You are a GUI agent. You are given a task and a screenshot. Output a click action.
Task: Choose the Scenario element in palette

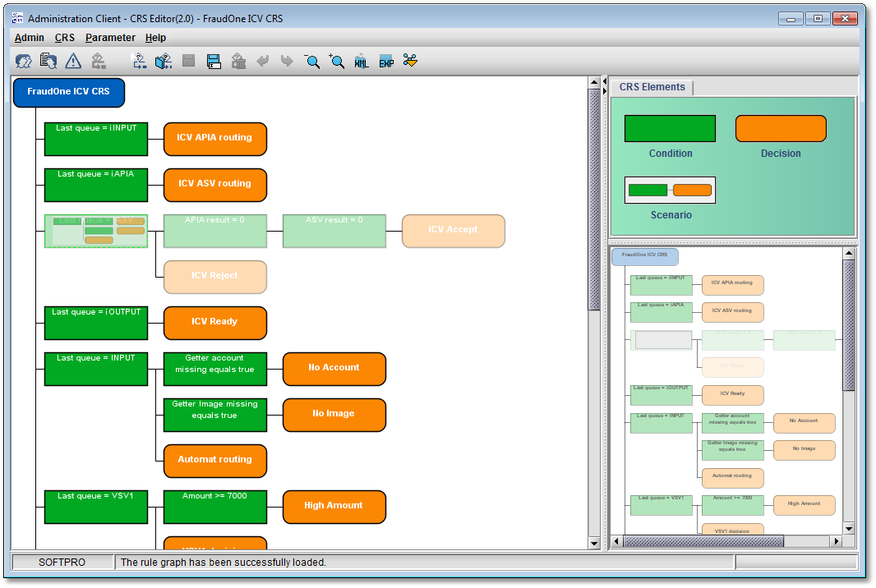(670, 191)
